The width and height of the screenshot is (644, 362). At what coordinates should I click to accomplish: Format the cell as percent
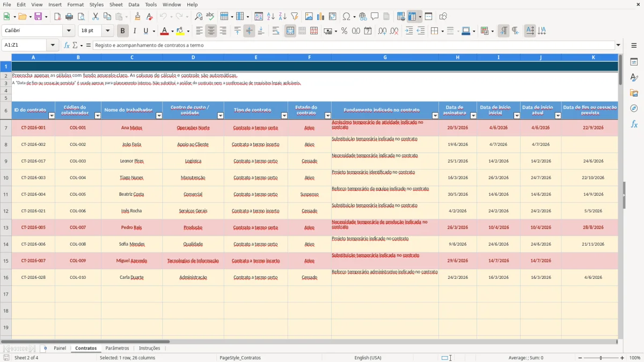(x=344, y=31)
